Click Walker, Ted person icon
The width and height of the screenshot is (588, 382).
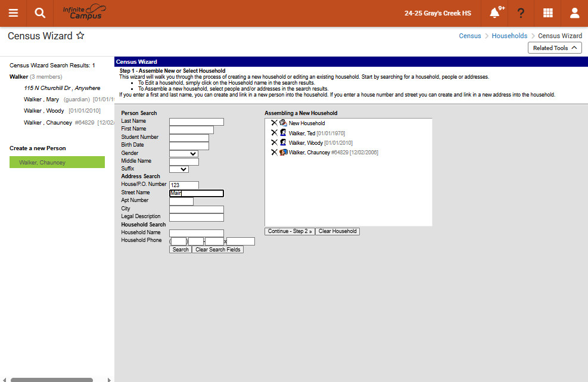point(283,132)
